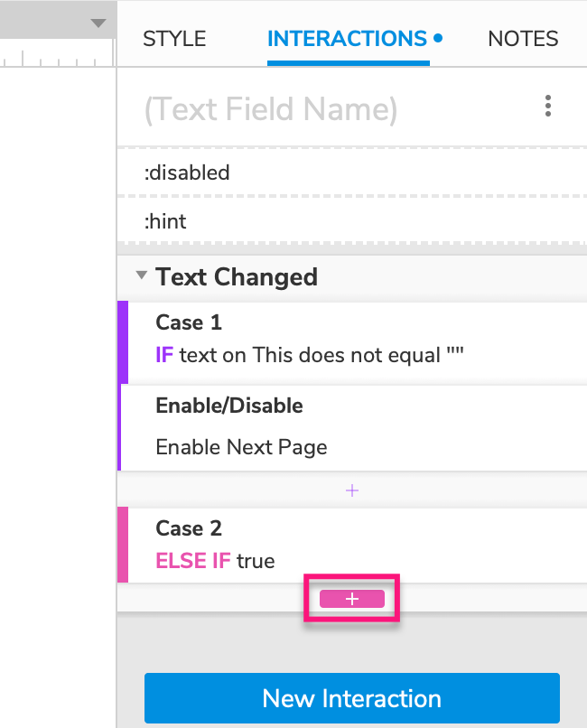
Task: Select the Enable/Disable action
Action: point(229,406)
